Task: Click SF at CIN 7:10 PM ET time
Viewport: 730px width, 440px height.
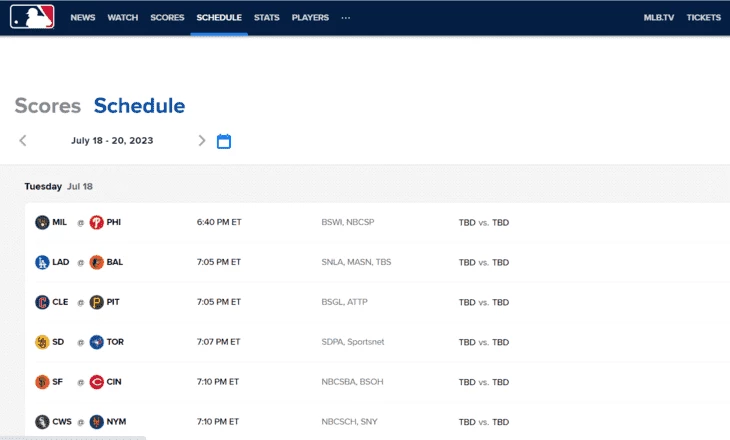Action: coord(217,382)
